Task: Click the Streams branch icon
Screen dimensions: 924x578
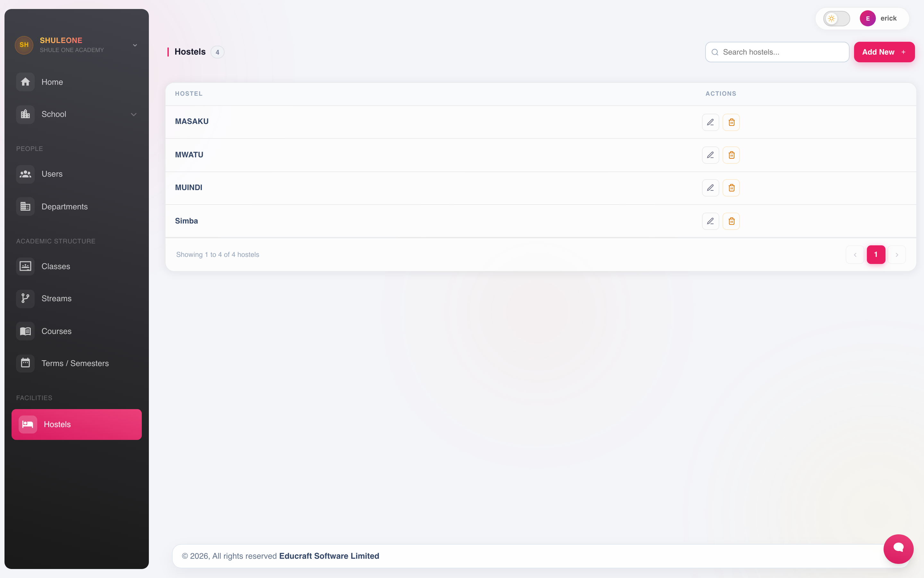Action: point(25,299)
